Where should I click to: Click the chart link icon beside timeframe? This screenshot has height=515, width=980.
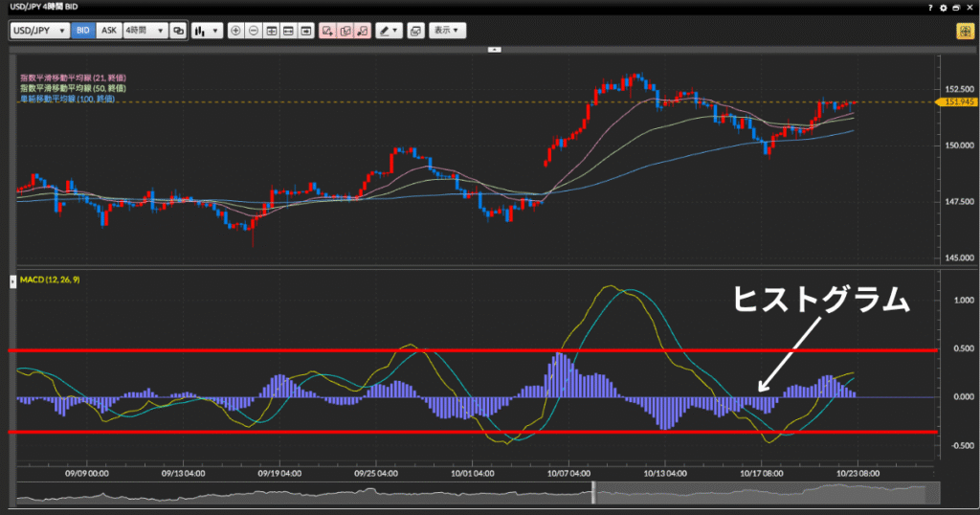tap(178, 31)
